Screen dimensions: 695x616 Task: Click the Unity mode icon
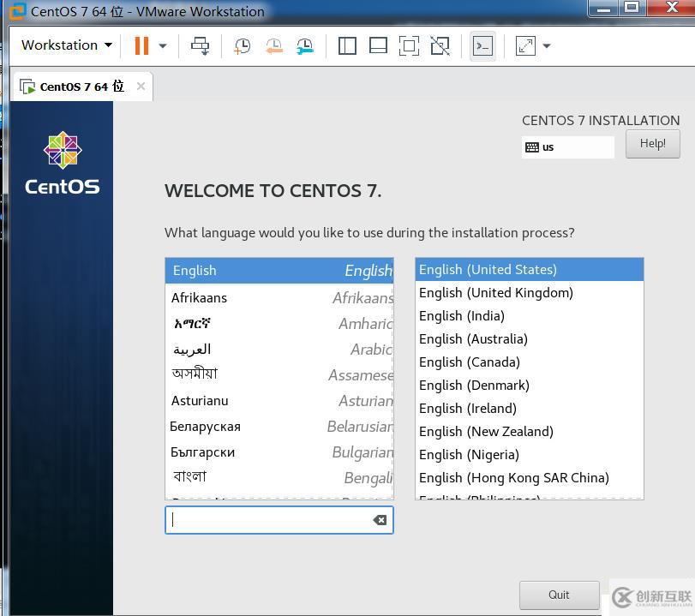pos(440,45)
